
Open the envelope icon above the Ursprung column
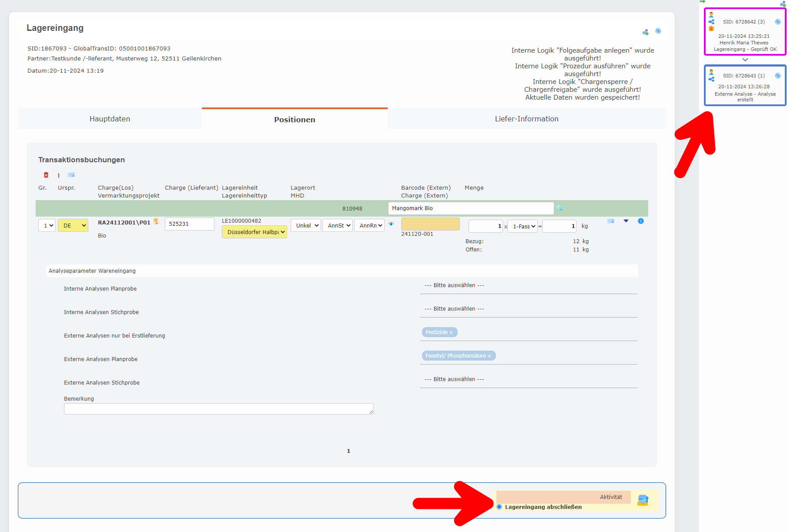[x=71, y=174]
